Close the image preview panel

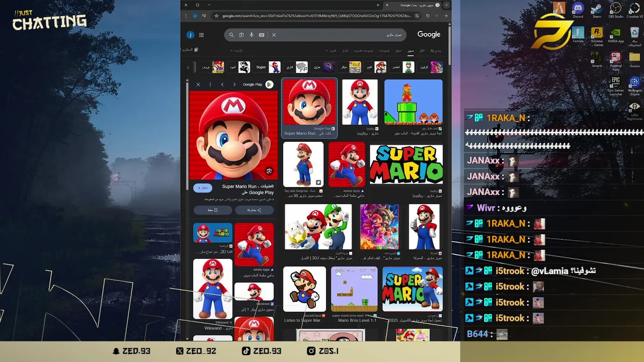point(198,84)
